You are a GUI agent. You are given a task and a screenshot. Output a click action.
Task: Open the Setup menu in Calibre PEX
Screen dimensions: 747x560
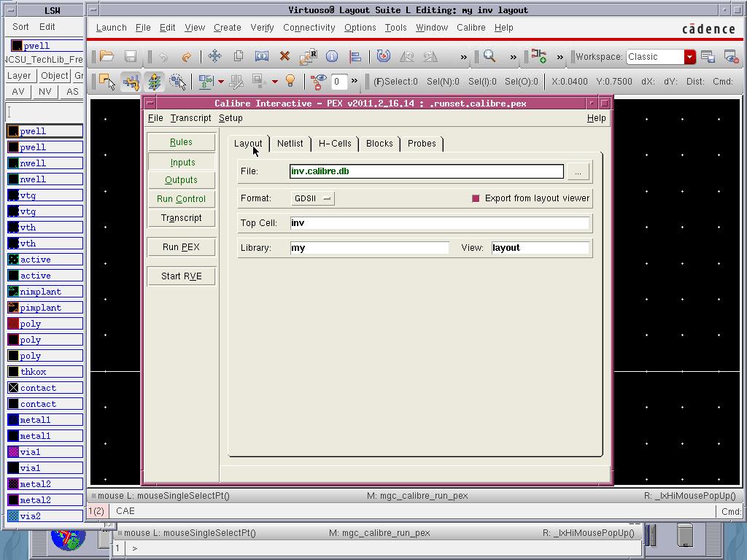point(231,118)
